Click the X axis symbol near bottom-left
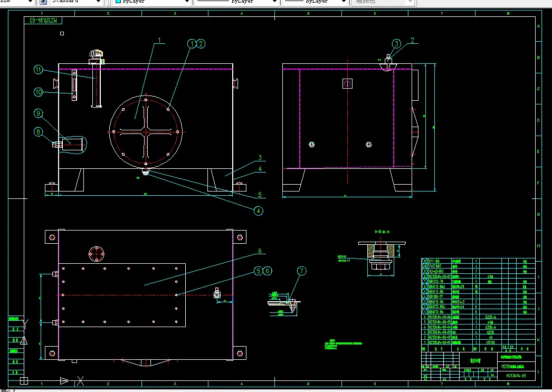 coord(81,381)
